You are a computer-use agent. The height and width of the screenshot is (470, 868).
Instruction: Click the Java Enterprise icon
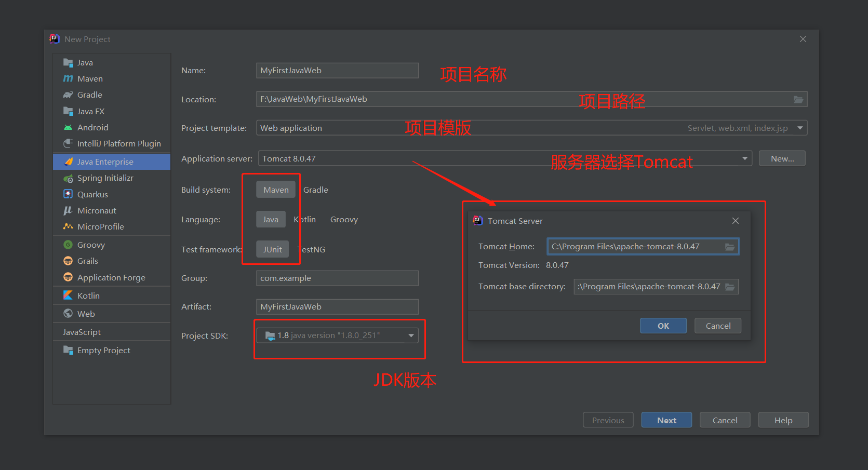(68, 162)
